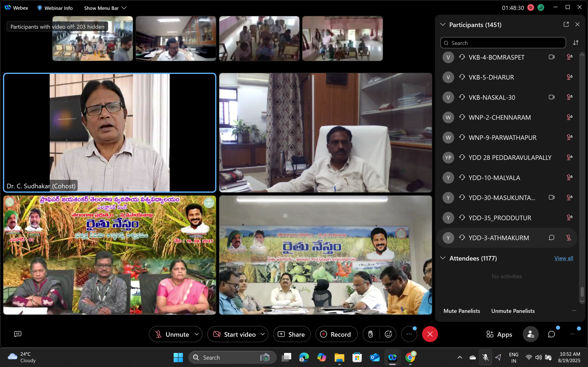Click Mute Panelists button

tap(461, 311)
